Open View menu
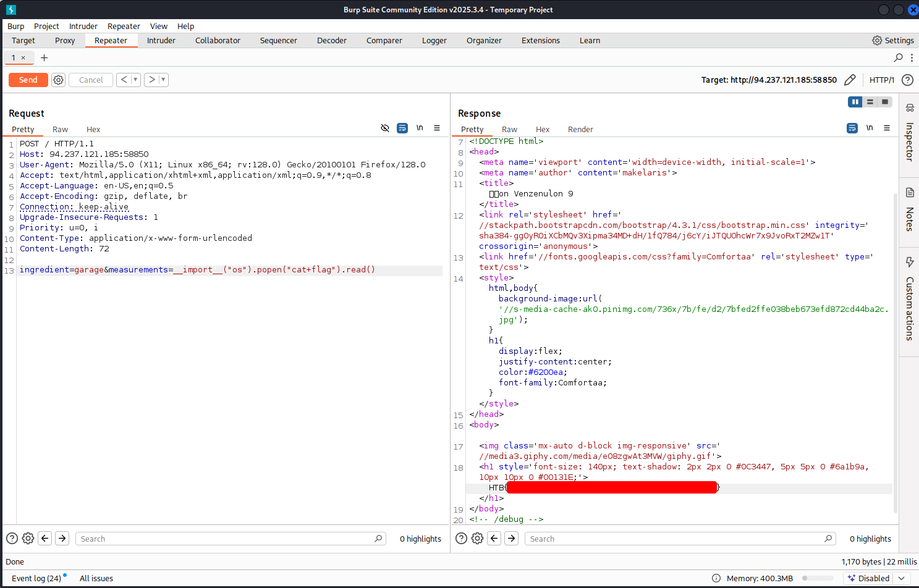 click(x=159, y=26)
